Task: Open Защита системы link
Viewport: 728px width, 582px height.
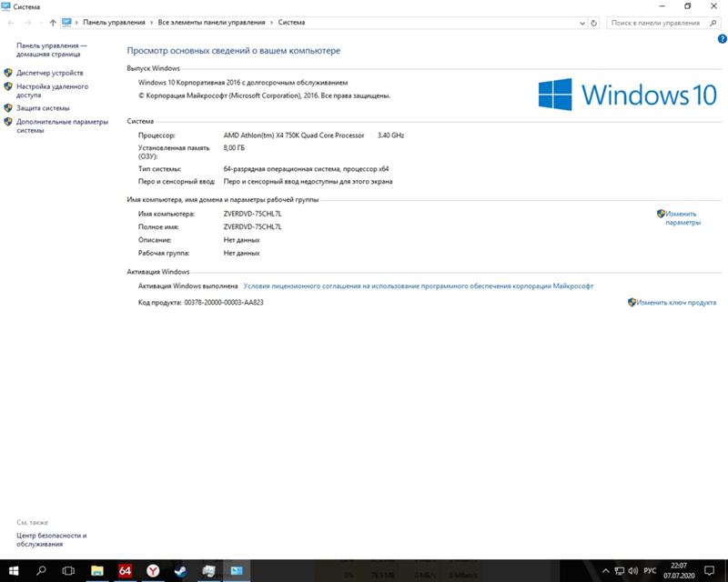Action: click(x=43, y=108)
